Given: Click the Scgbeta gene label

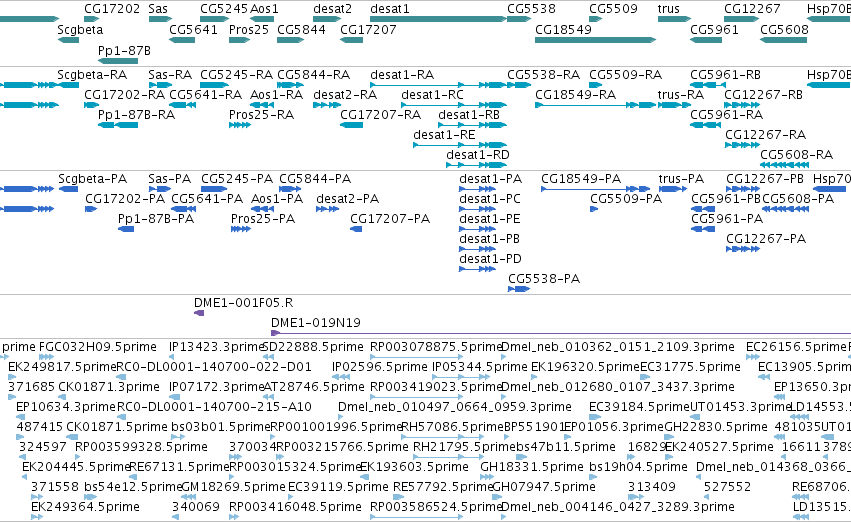Looking at the screenshot, I should [x=80, y=30].
